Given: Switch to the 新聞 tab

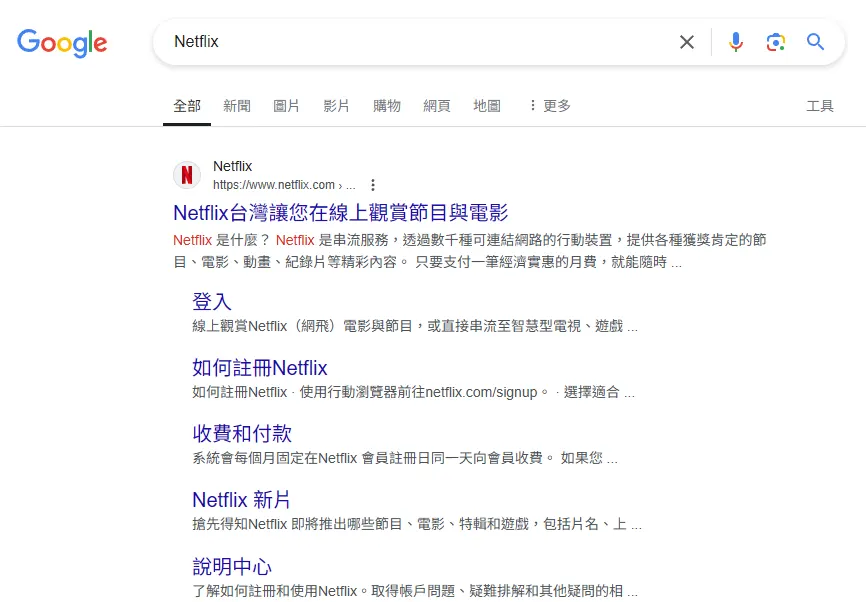Looking at the screenshot, I should [237, 106].
